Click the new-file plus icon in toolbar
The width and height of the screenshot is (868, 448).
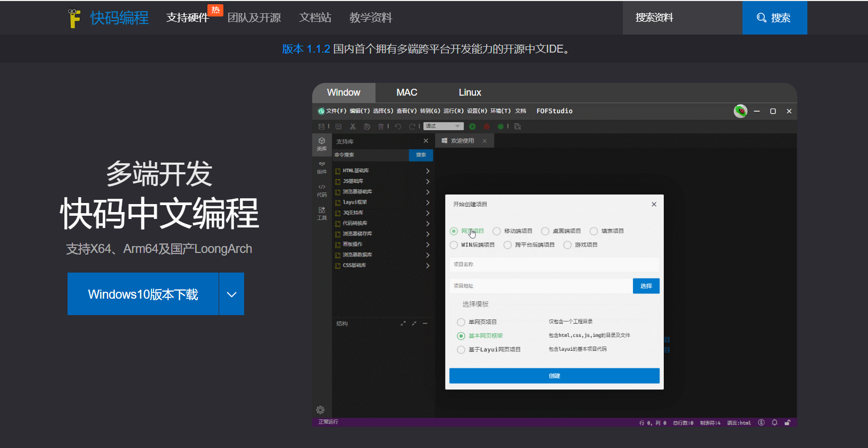coord(338,126)
